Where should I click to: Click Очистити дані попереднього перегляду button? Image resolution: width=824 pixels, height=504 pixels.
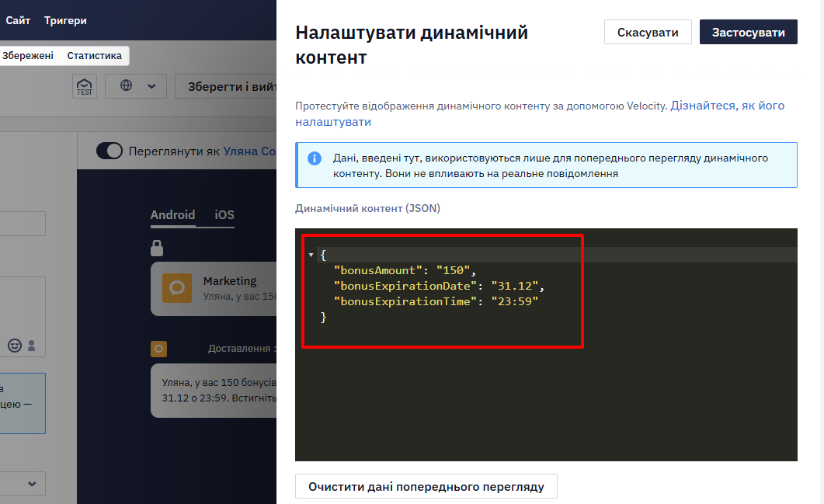click(x=426, y=487)
